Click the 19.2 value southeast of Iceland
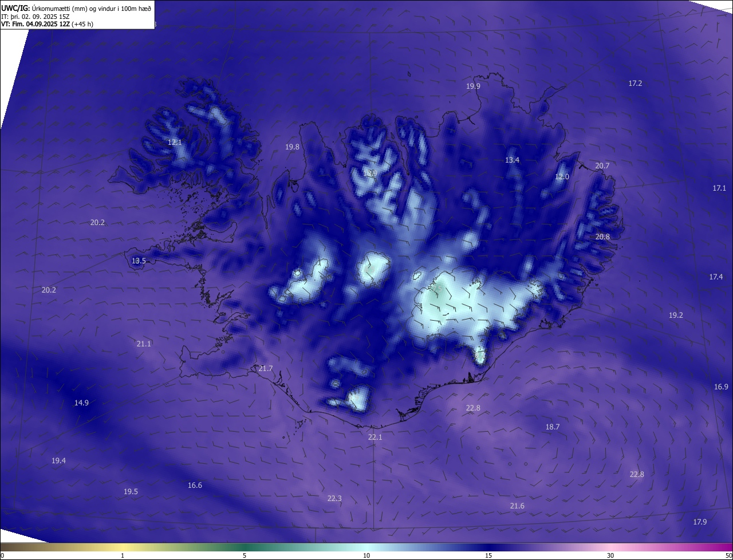Screen dimensions: 733x560 pos(676,315)
